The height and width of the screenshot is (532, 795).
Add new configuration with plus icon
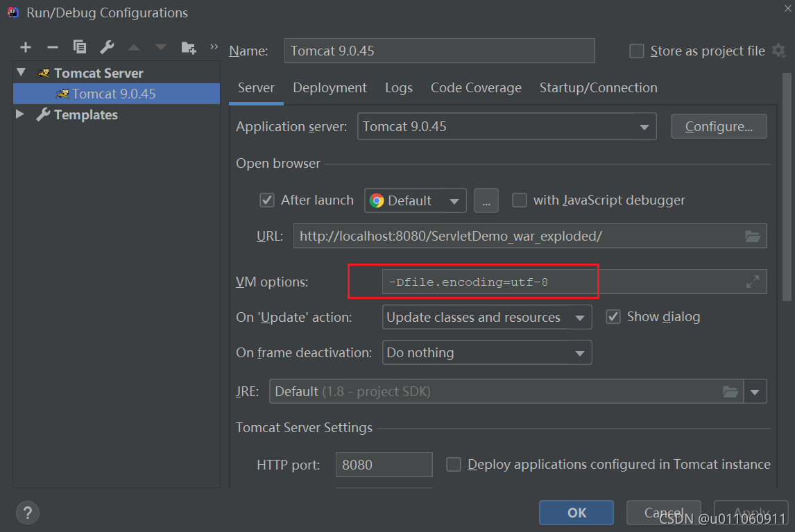pos(26,48)
